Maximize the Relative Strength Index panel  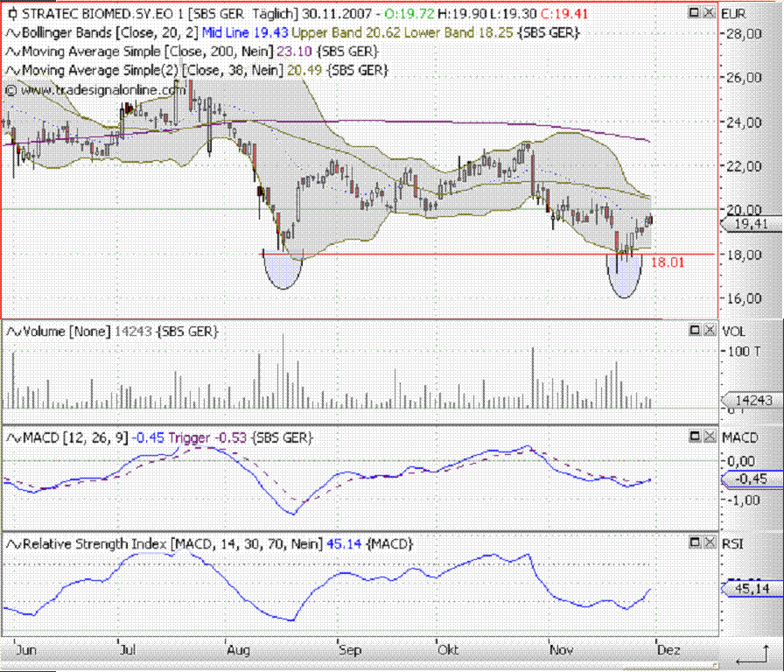click(695, 542)
